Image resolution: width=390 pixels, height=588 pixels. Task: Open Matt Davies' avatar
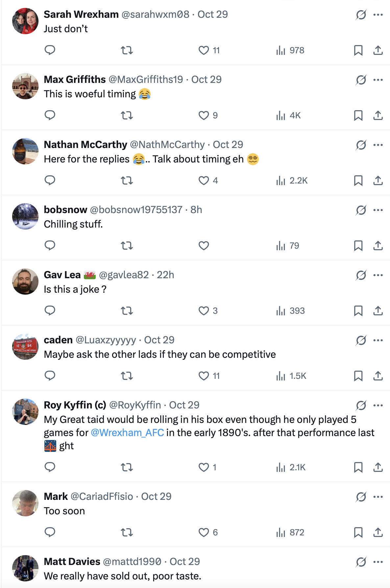click(x=25, y=568)
